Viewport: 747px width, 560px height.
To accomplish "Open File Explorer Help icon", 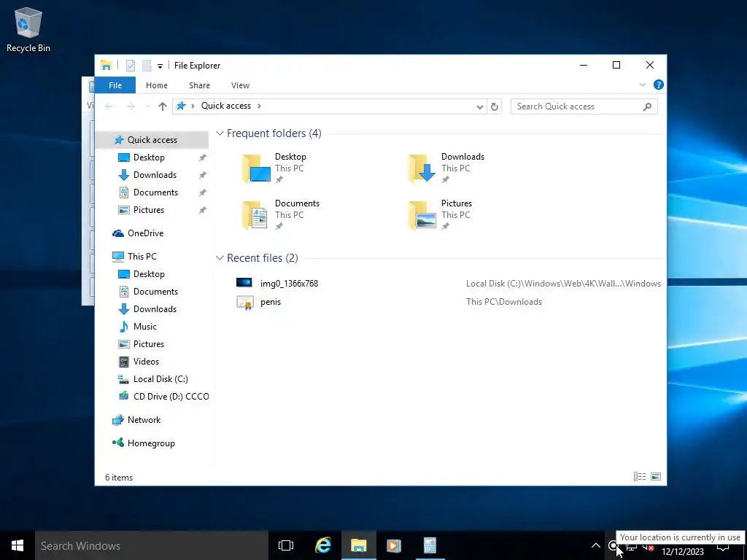I will [x=659, y=85].
